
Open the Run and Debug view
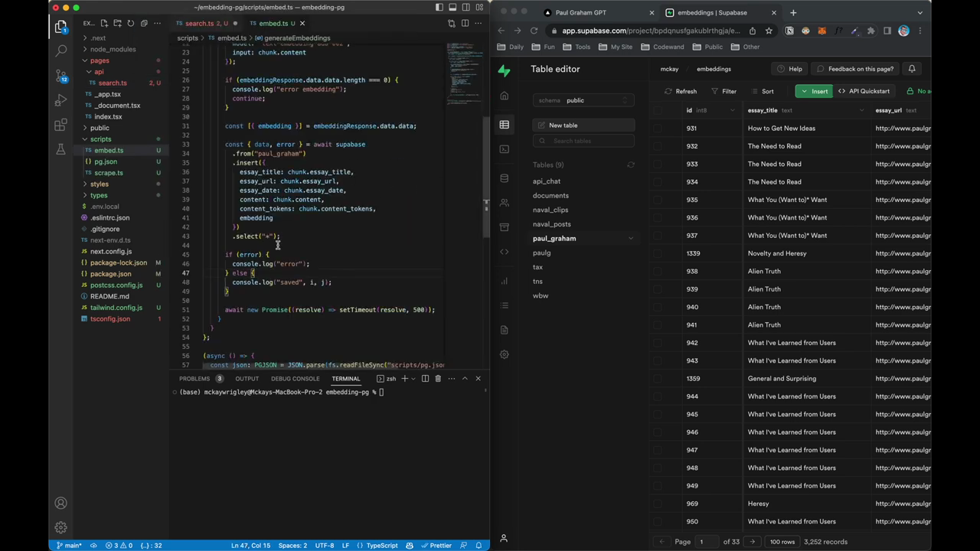[x=60, y=100]
